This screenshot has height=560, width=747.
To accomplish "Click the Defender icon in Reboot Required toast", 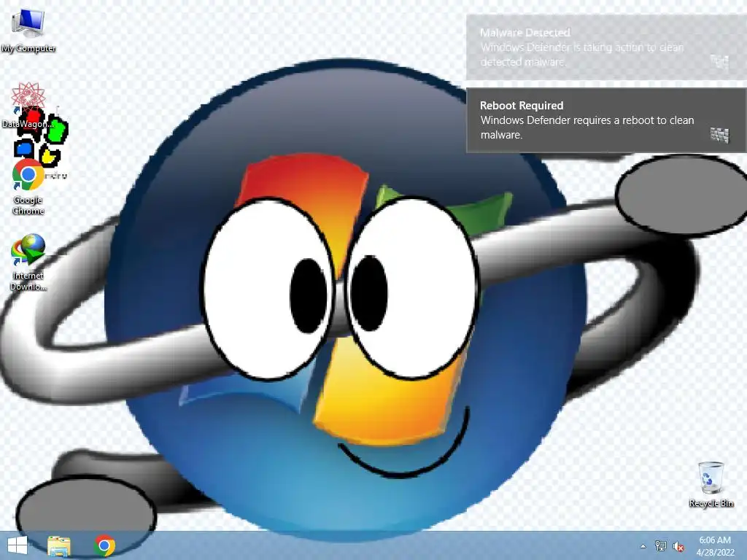I will click(x=719, y=135).
